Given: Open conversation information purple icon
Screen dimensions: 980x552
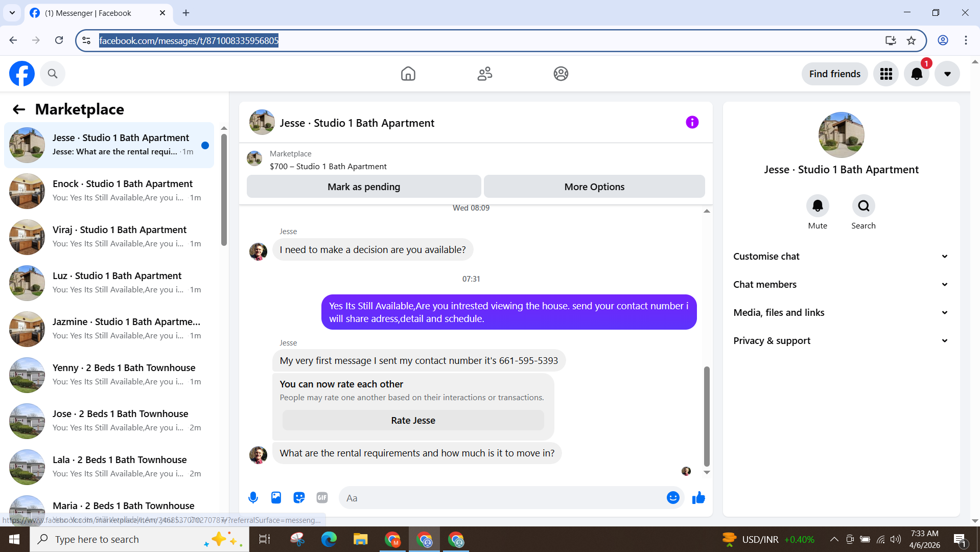Looking at the screenshot, I should tap(692, 123).
